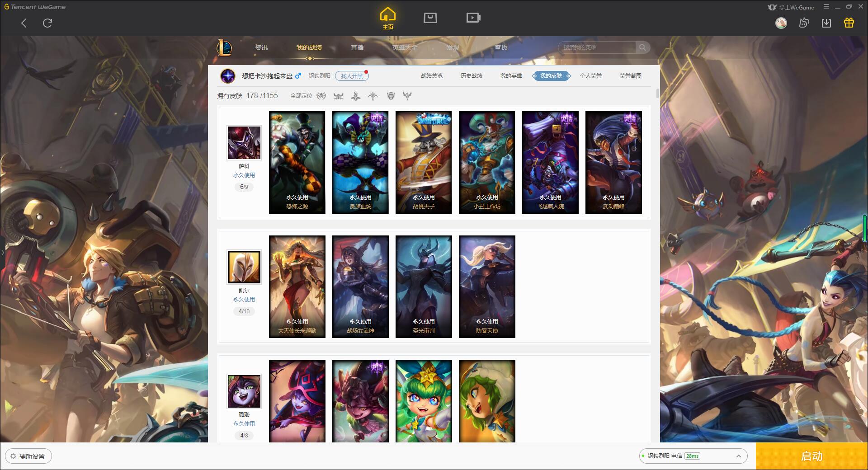Open the video player icon
This screenshot has width=868, height=470.
tap(473, 18)
